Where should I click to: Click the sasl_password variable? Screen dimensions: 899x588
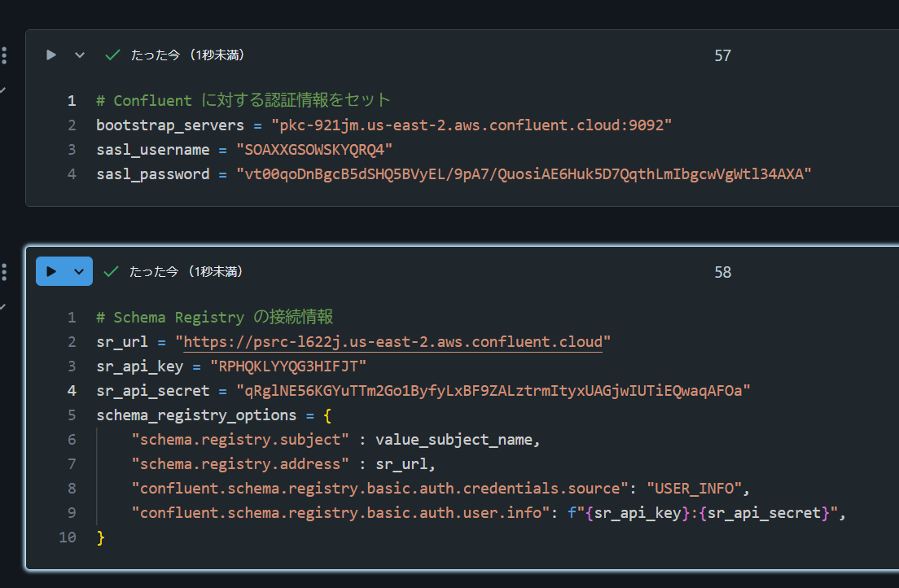(x=152, y=173)
